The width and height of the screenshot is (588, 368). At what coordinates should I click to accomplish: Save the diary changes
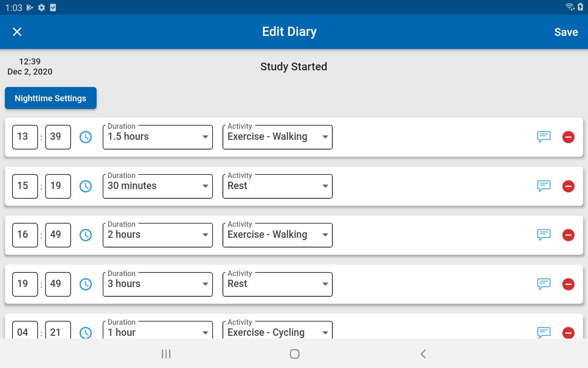566,32
